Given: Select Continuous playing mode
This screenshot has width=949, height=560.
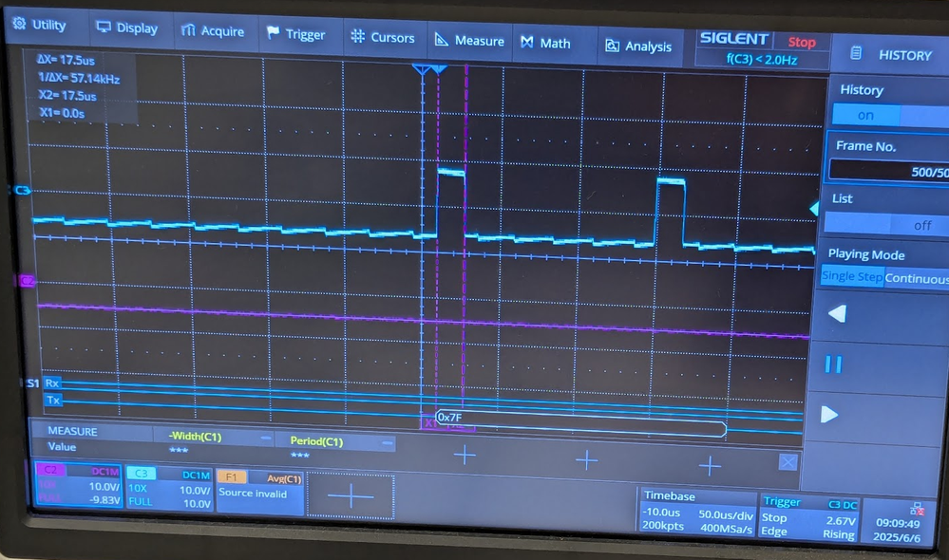Looking at the screenshot, I should pos(917,278).
